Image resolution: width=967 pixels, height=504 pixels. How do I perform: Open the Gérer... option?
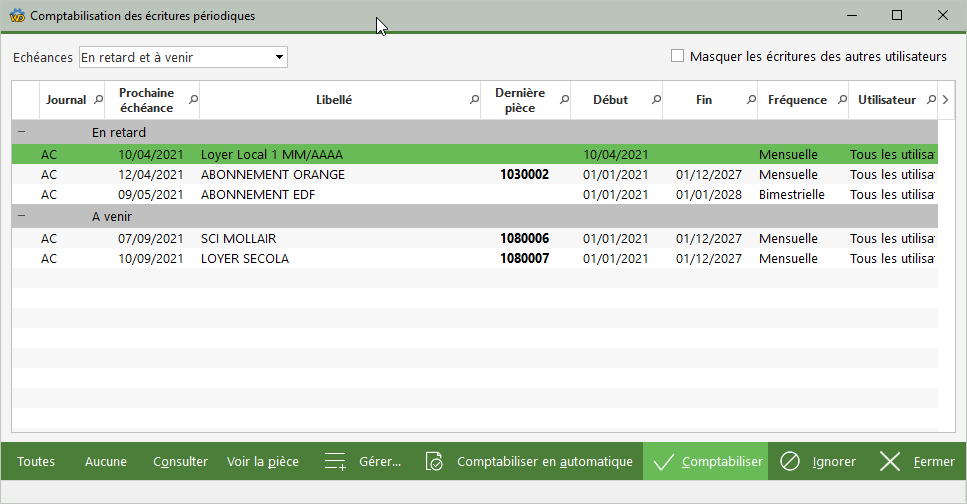[x=364, y=462]
